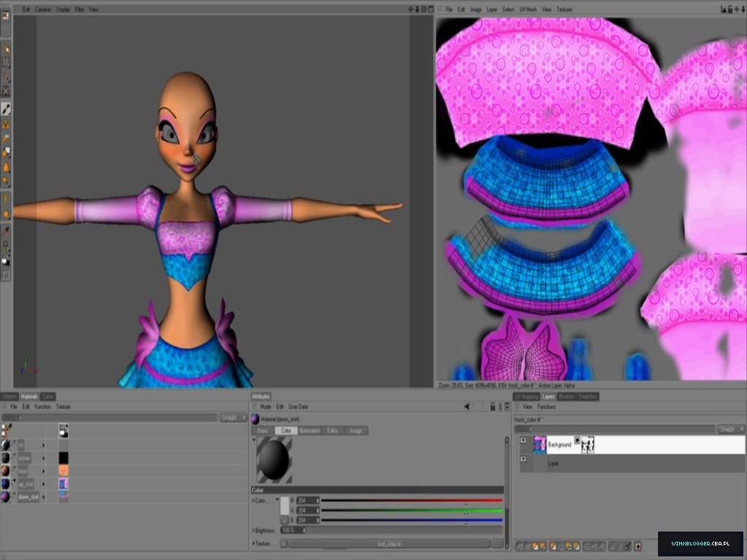Click foreground/background color swap icon
The height and width of the screenshot is (560, 747).
[x=5, y=261]
